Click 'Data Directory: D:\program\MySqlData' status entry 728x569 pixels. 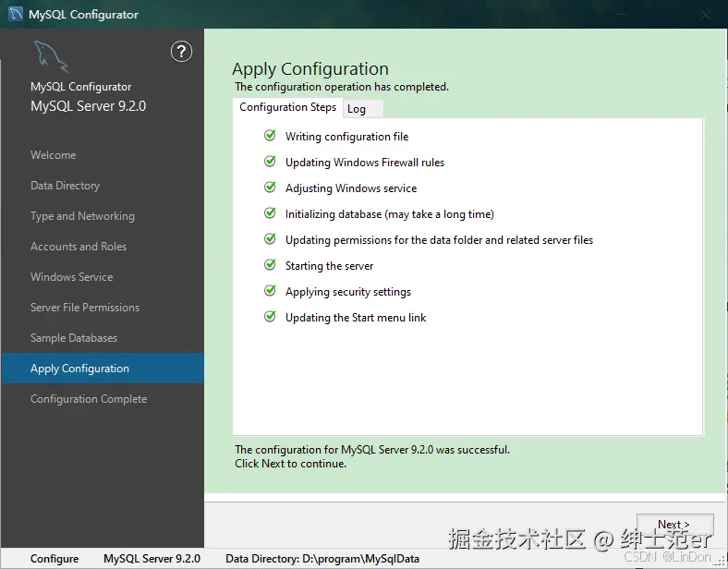pyautogui.click(x=322, y=559)
